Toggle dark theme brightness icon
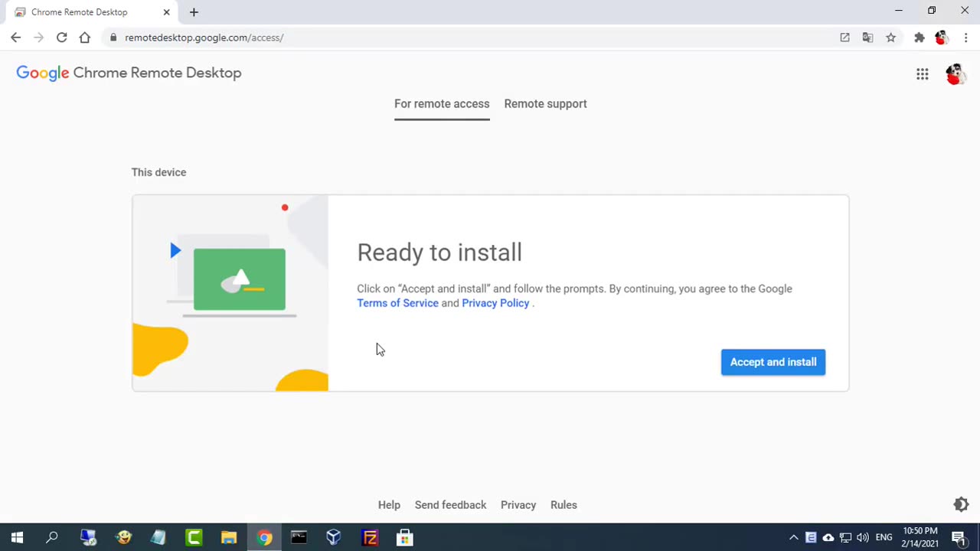Screen dimensions: 980x551 pos(961,504)
